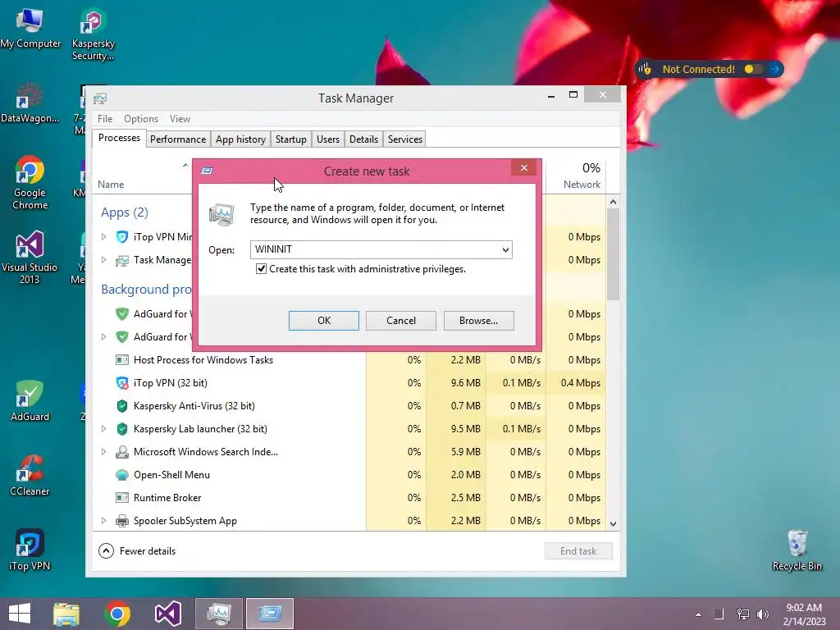Click scrollbar up arrow in process list
This screenshot has width=840, height=630.
pos(613,202)
